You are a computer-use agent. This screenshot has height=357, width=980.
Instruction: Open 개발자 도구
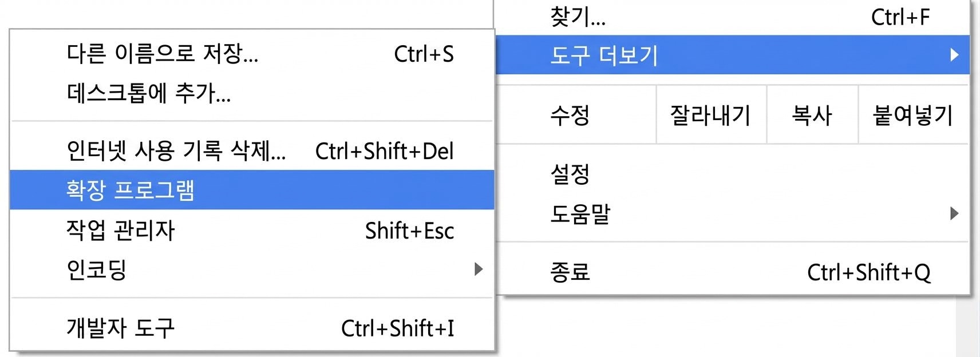tap(120, 328)
